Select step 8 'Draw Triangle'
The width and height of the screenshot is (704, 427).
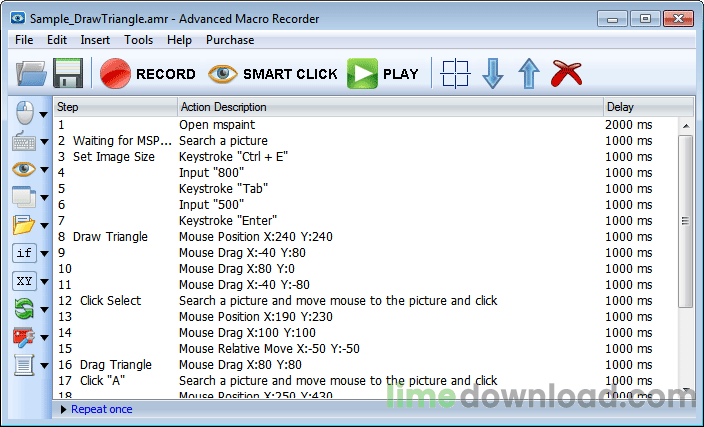coord(365,237)
